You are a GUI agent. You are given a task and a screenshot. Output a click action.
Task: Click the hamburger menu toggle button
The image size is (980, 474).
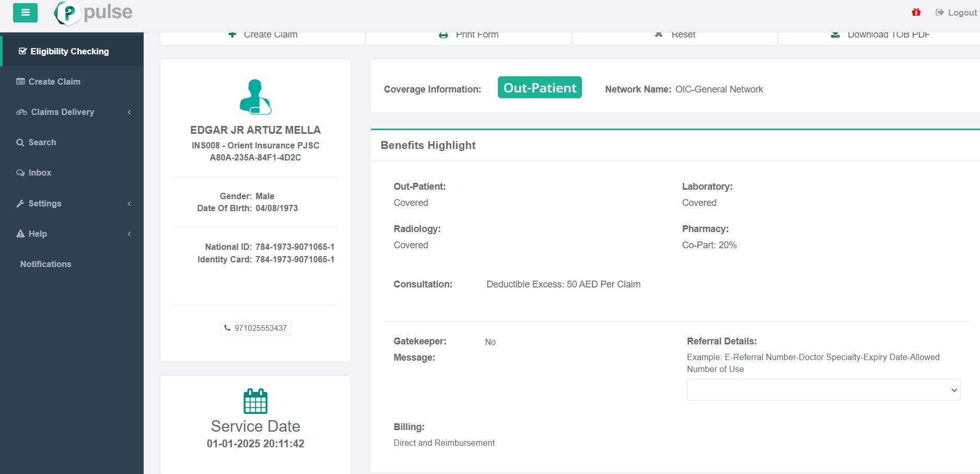25,13
